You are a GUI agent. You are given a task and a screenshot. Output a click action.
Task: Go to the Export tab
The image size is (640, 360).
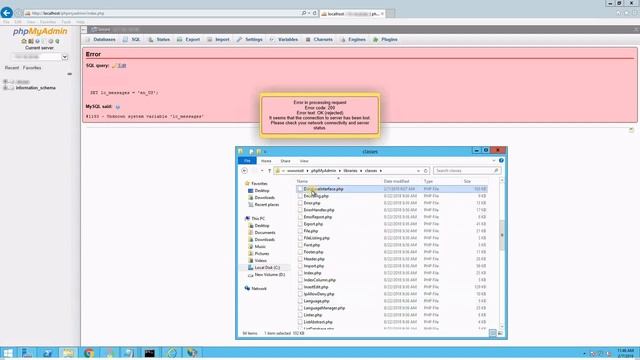click(x=189, y=40)
